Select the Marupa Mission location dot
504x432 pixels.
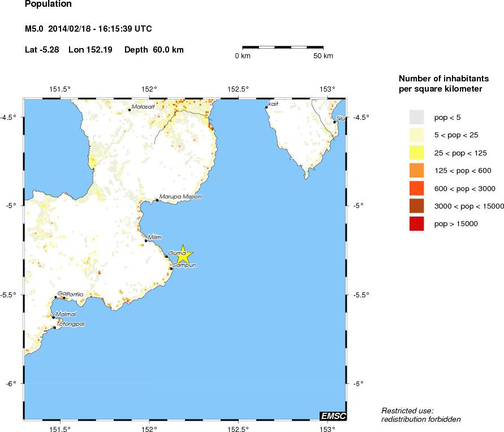point(157,200)
